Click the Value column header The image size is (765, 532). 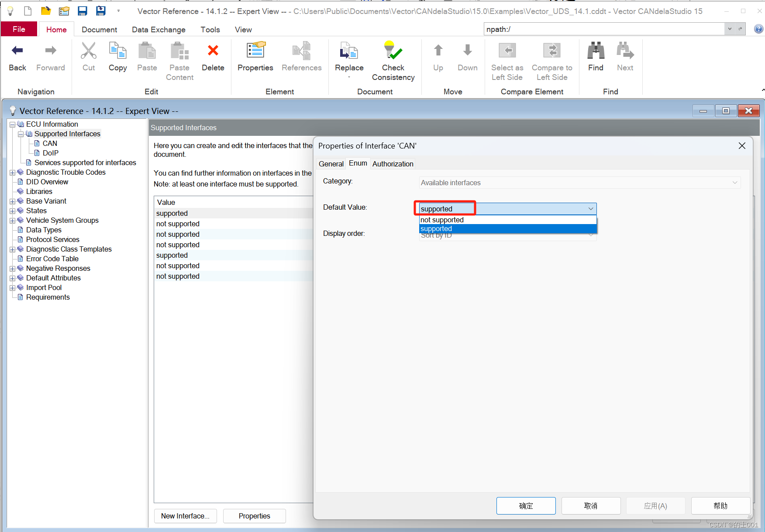pos(234,202)
